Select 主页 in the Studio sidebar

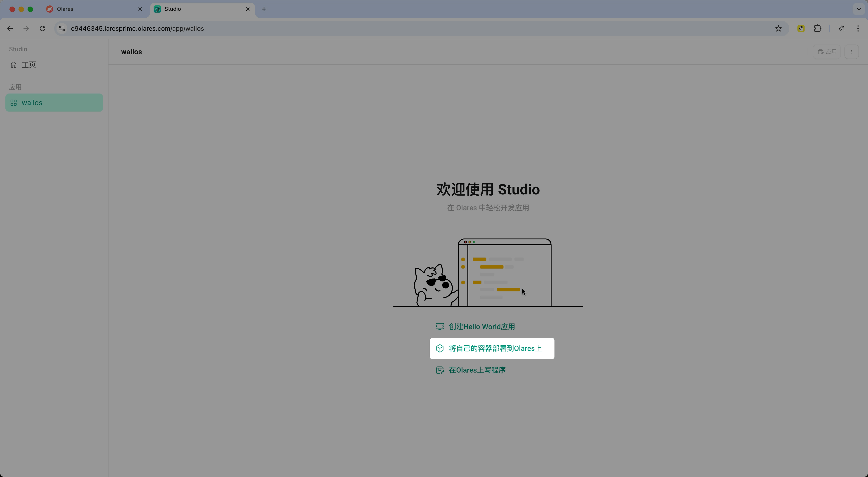[29, 64]
